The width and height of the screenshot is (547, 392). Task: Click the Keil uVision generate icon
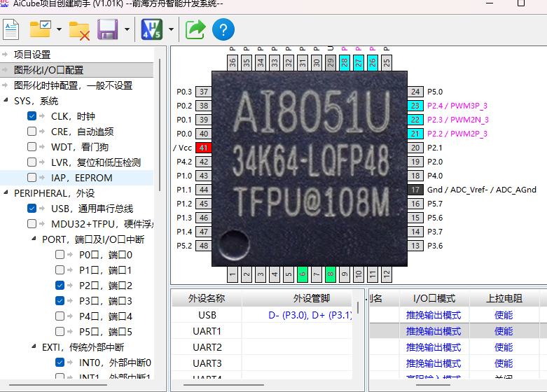(x=152, y=29)
